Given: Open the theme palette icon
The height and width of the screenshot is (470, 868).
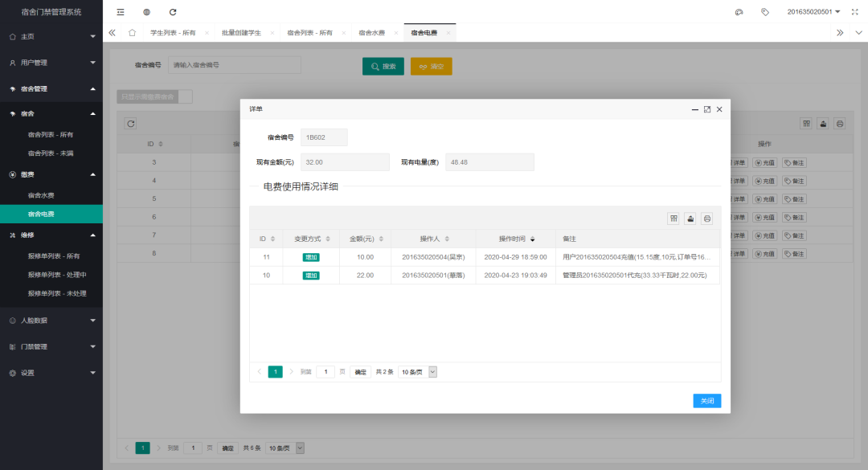Looking at the screenshot, I should coord(739,11).
